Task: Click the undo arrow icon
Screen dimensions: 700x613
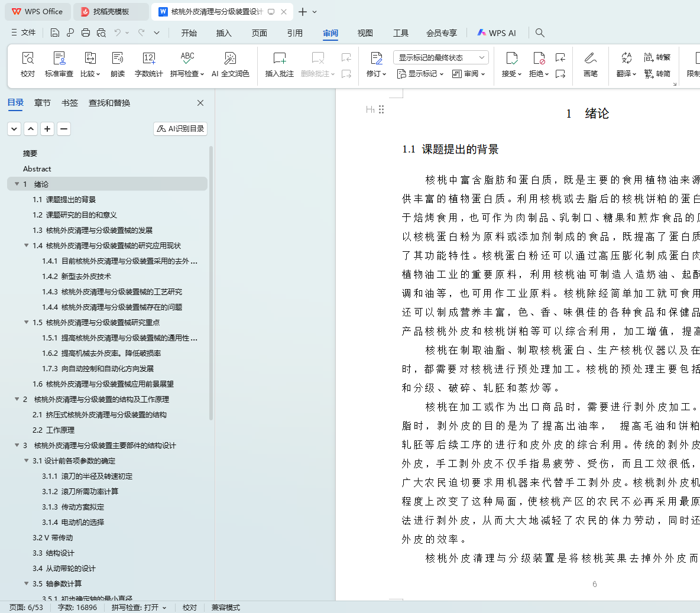Action: 118,33
